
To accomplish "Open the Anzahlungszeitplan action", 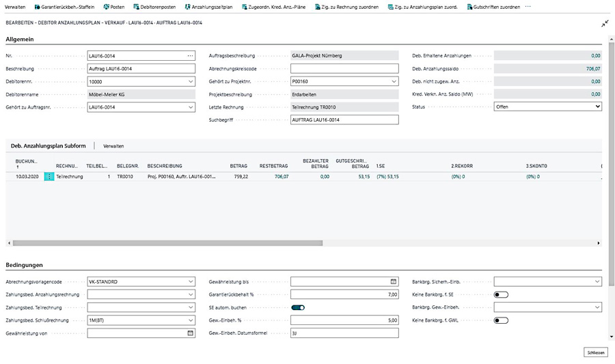I will (x=208, y=7).
